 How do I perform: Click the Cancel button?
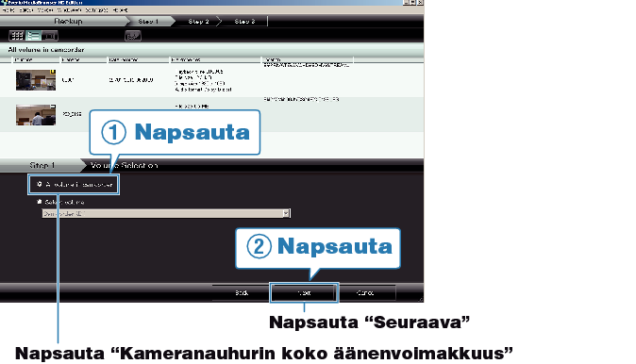365,292
